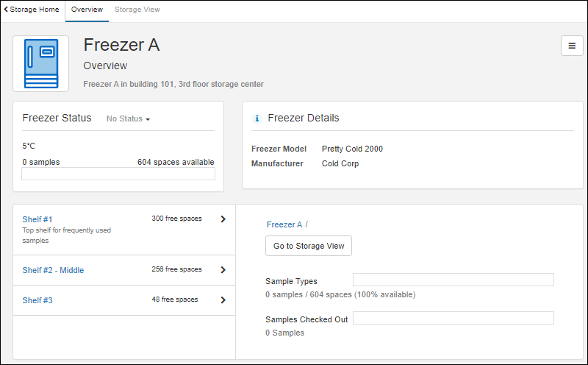This screenshot has height=365, width=588.
Task: Click the Sample Types usage bar
Action: point(453,280)
